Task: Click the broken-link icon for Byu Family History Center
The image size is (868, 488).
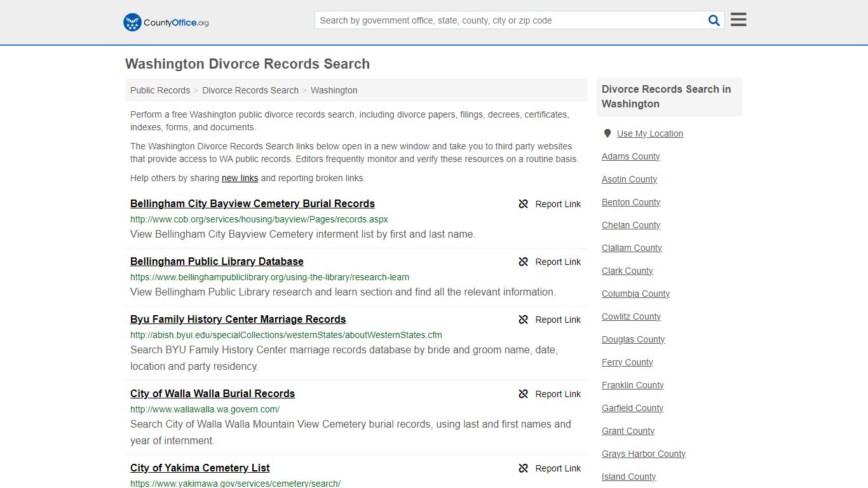Action: [x=524, y=320]
